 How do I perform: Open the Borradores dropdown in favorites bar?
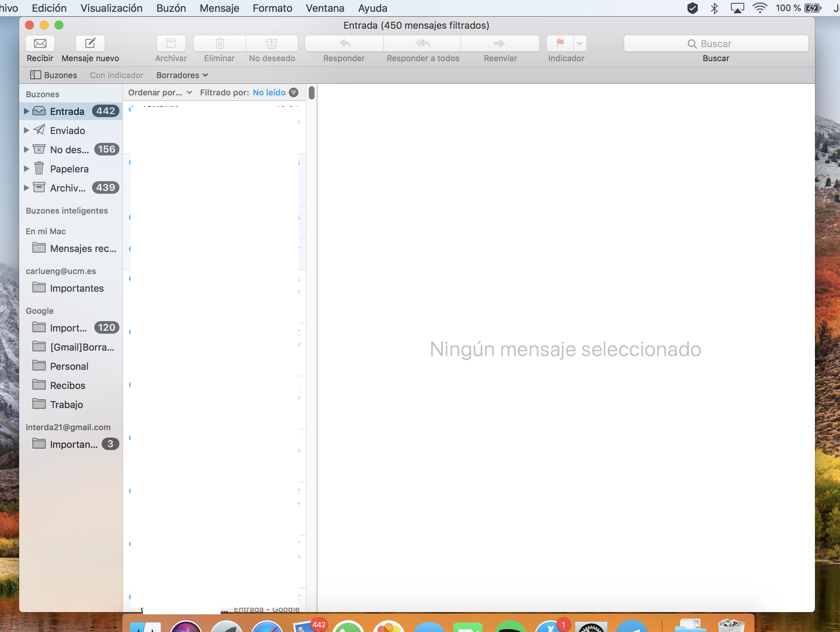coord(182,75)
